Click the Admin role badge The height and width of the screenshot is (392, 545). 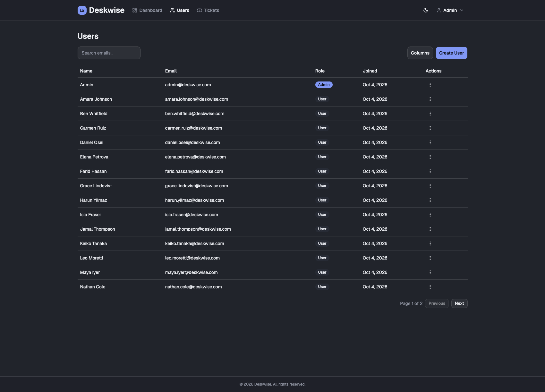coord(324,85)
